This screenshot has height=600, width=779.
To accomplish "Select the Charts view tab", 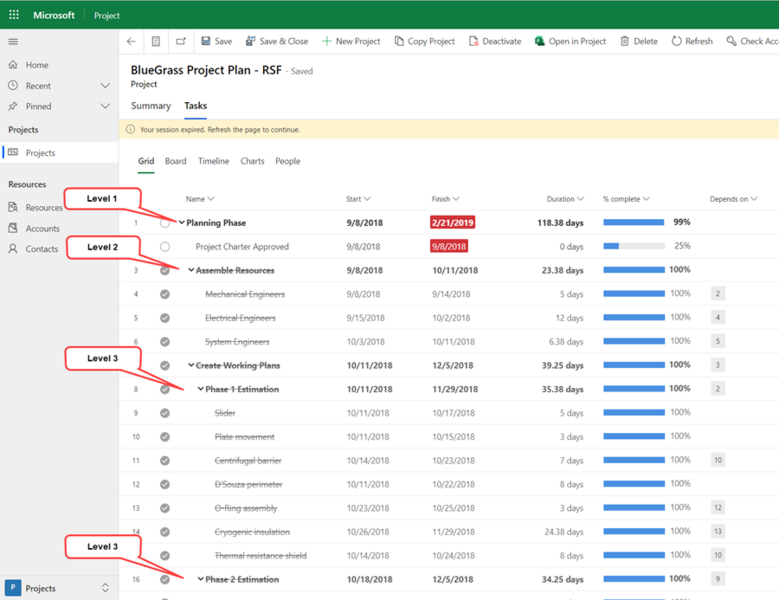I will [252, 161].
